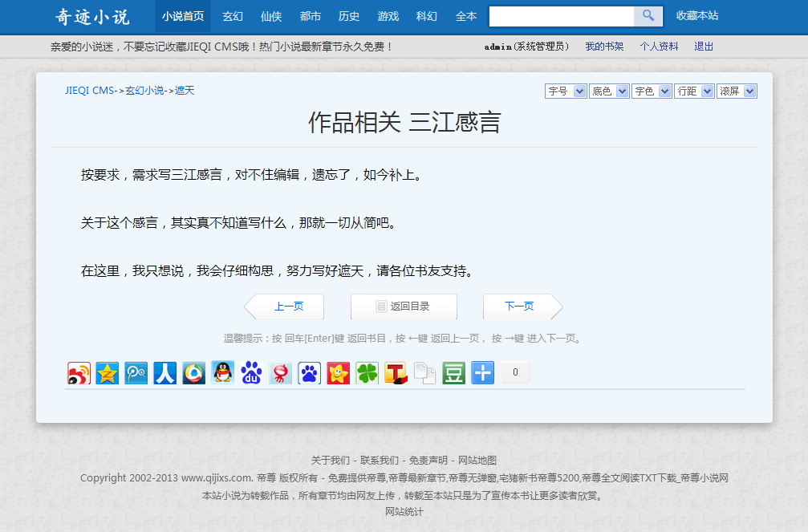Click 玄幻小说 breadcrumb link

[144, 90]
